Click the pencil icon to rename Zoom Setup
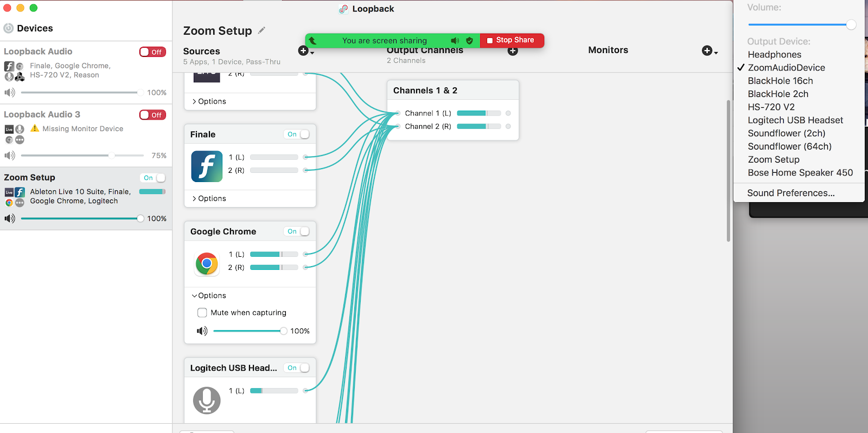 tap(261, 30)
